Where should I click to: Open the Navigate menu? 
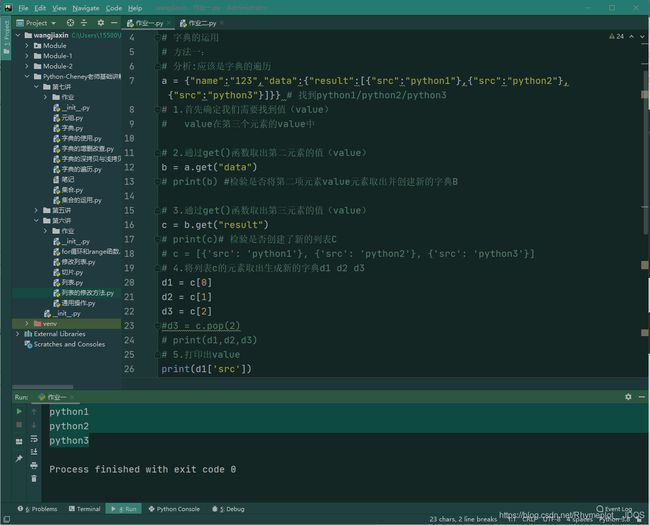(86, 8)
